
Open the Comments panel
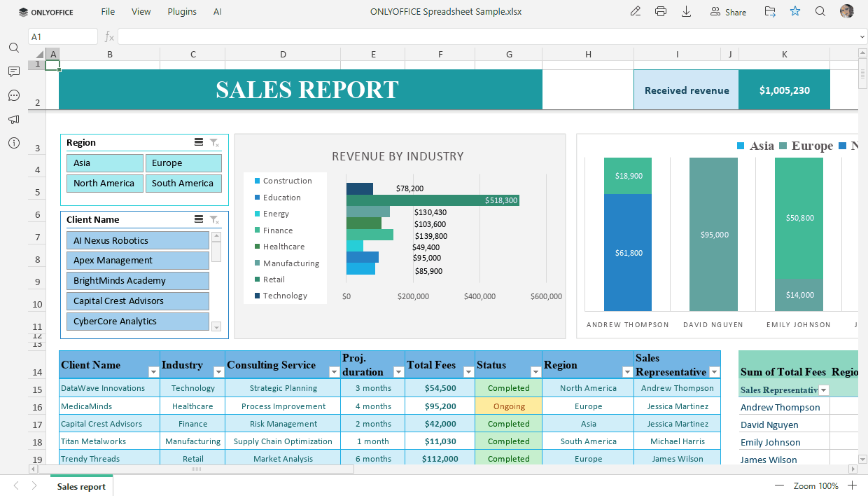(14, 71)
